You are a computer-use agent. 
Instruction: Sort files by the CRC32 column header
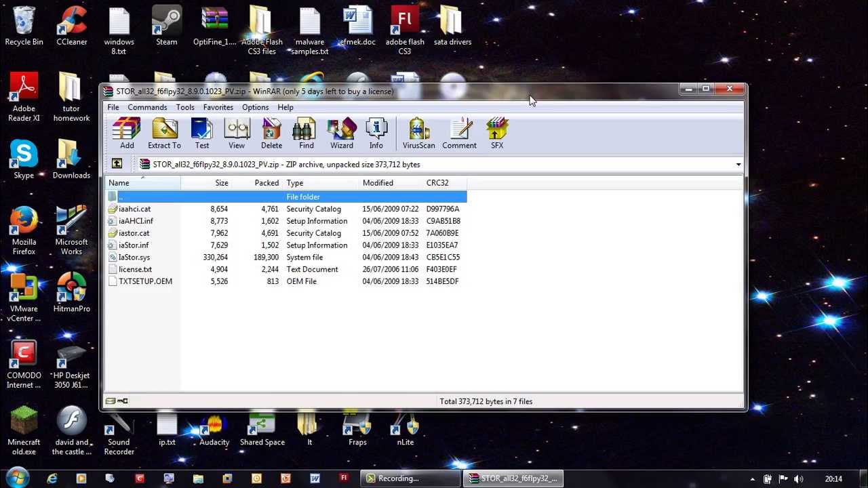click(445, 183)
